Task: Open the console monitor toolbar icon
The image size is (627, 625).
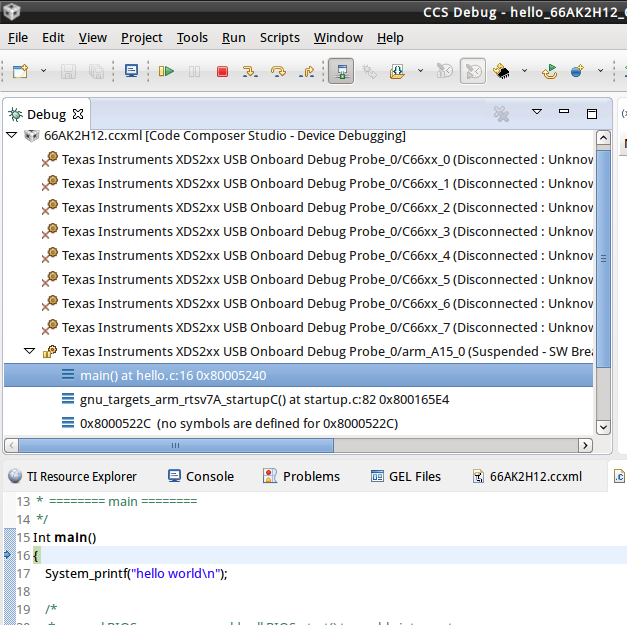Action: pos(131,71)
